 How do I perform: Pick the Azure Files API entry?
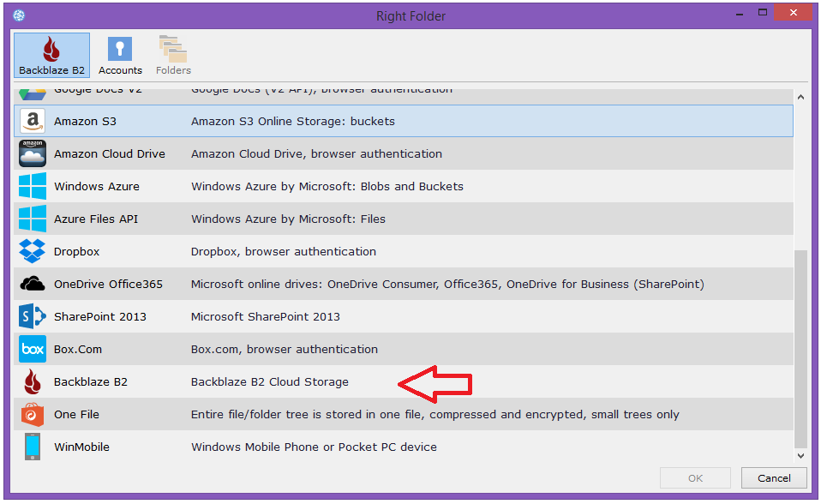(96, 219)
